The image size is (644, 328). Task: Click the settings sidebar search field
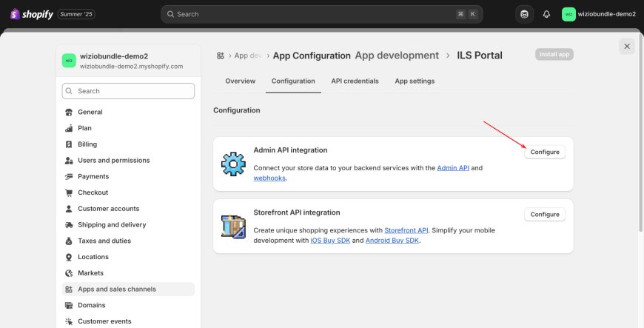click(128, 91)
